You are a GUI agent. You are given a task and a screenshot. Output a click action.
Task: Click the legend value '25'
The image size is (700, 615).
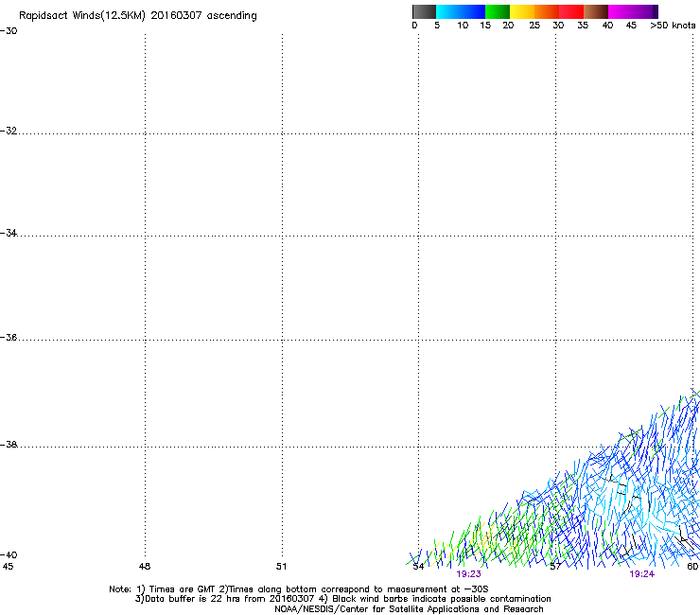pyautogui.click(x=534, y=26)
